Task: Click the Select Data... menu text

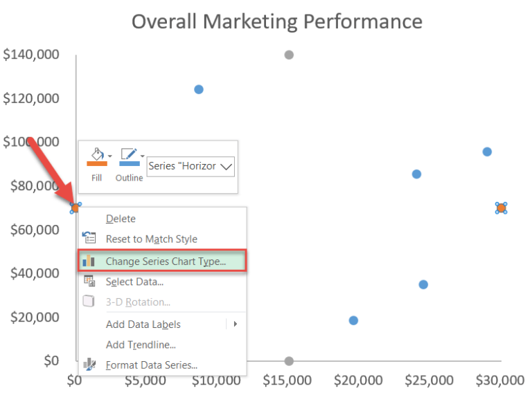Action: tap(134, 282)
